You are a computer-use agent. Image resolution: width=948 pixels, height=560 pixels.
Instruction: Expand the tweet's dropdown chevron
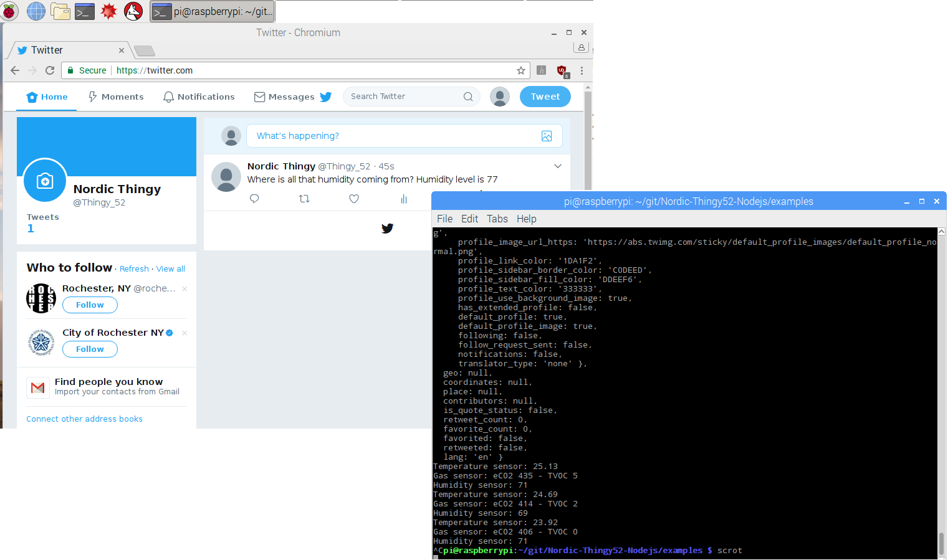pyautogui.click(x=558, y=166)
